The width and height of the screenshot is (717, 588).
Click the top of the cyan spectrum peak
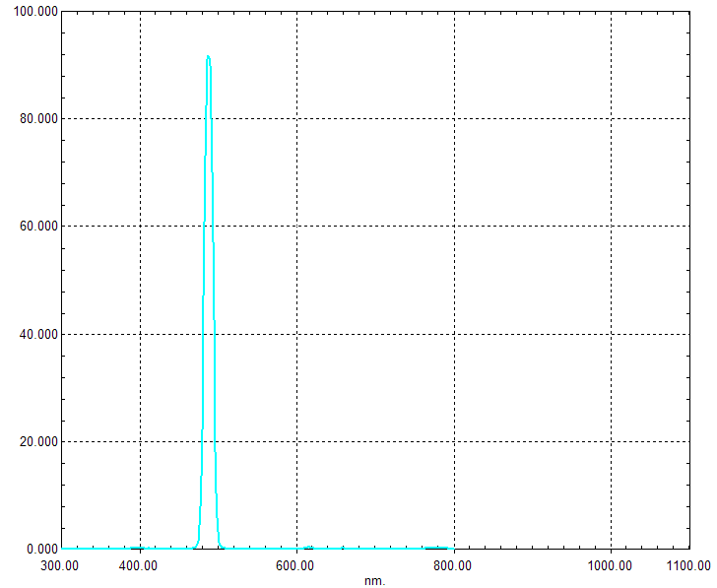208,57
